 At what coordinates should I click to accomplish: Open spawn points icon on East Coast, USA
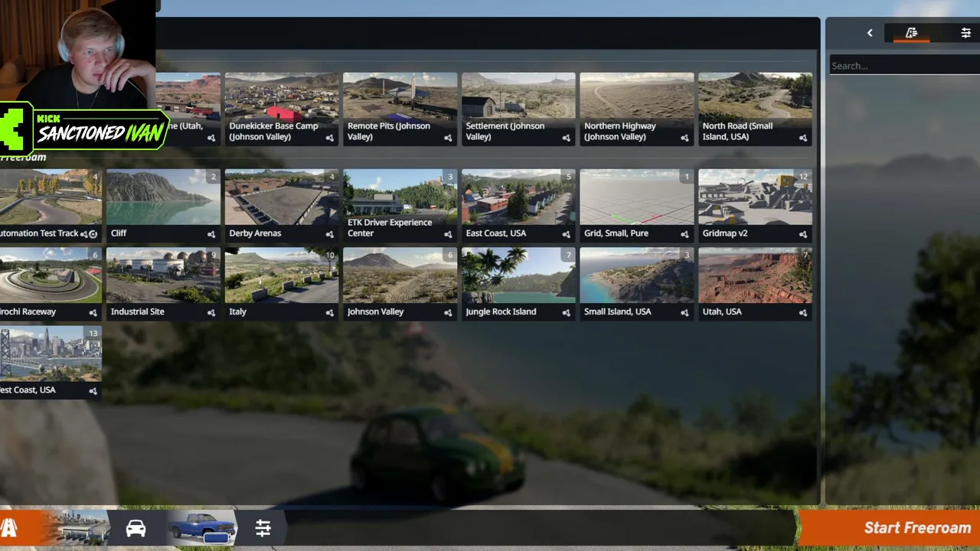tap(566, 234)
